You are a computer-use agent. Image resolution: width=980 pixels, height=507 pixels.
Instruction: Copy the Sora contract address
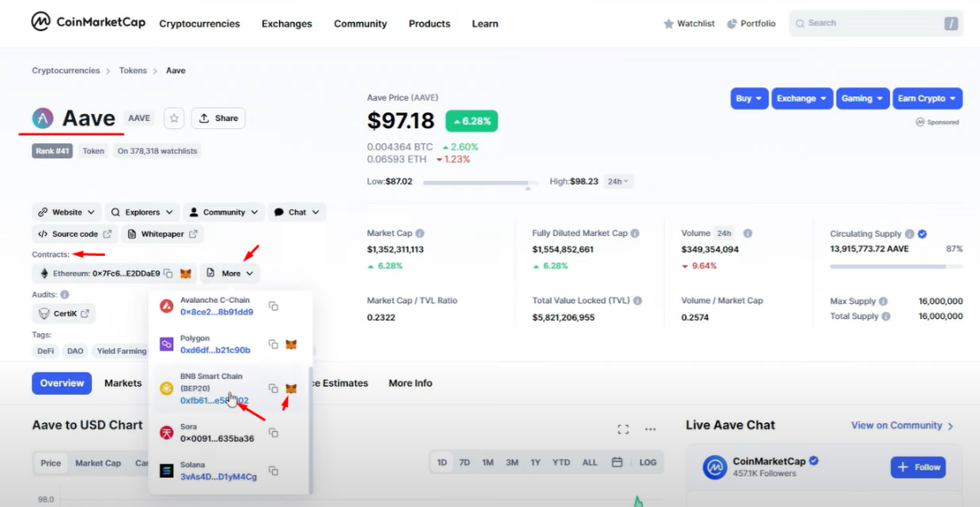click(273, 433)
